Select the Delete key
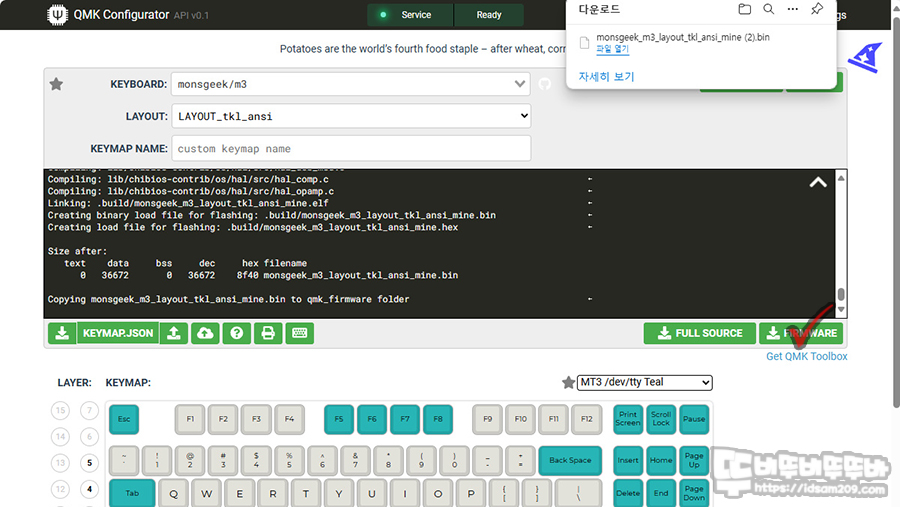Viewport: 900px width, 507px height. (628, 493)
